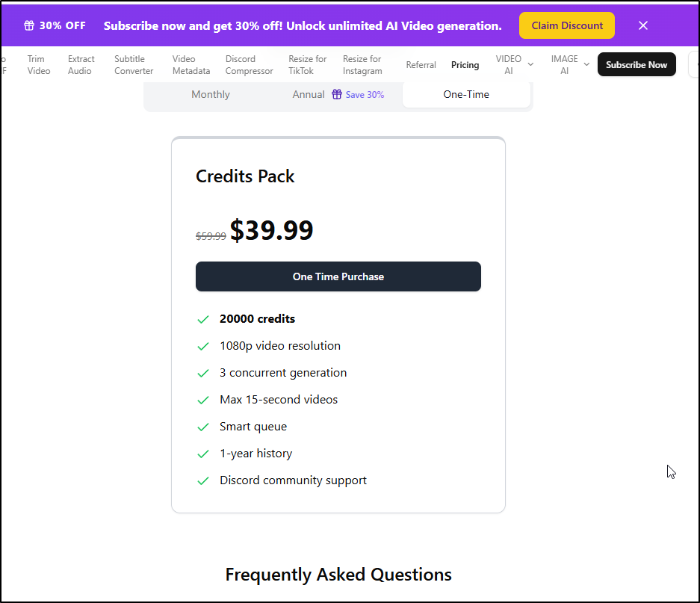Viewport: 700px width, 603px height.
Task: Open Resize for TikTok tool
Action: (x=308, y=65)
